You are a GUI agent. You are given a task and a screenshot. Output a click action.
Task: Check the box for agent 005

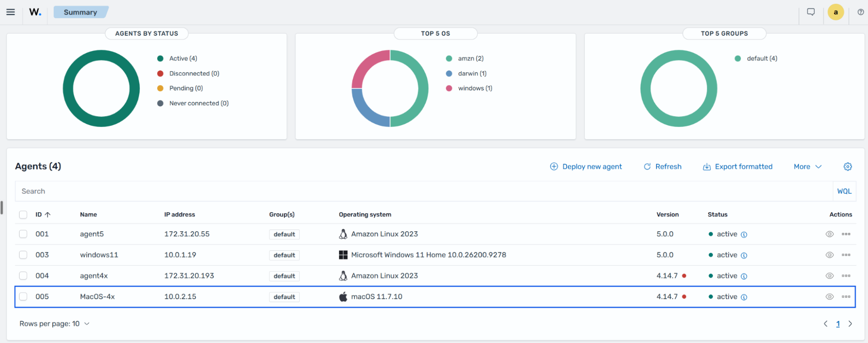(x=23, y=296)
